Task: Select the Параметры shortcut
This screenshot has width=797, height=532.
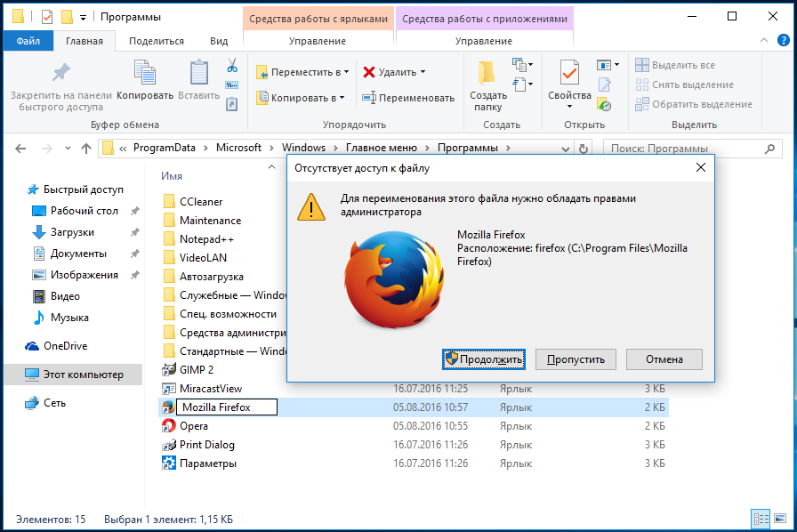Action: (208, 463)
